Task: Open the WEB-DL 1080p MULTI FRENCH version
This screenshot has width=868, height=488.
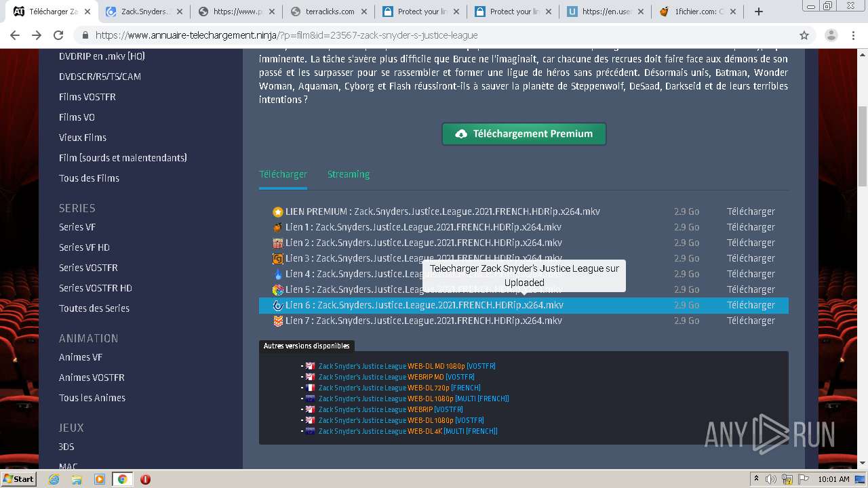Action: coord(414,399)
